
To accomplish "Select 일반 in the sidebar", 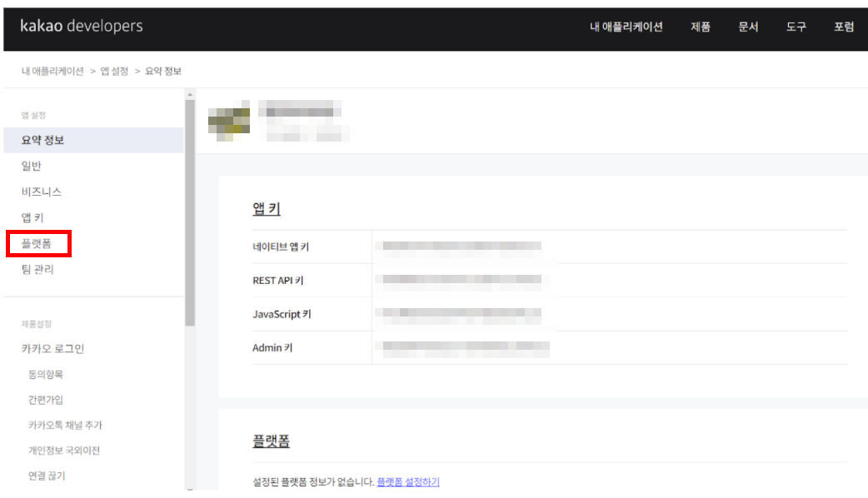I will [31, 166].
